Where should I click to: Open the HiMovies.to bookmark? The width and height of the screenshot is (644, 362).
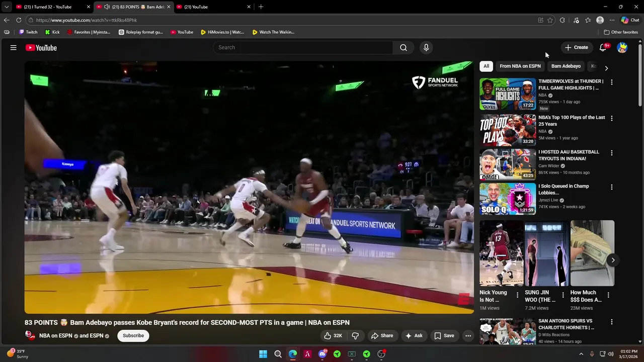tap(222, 32)
